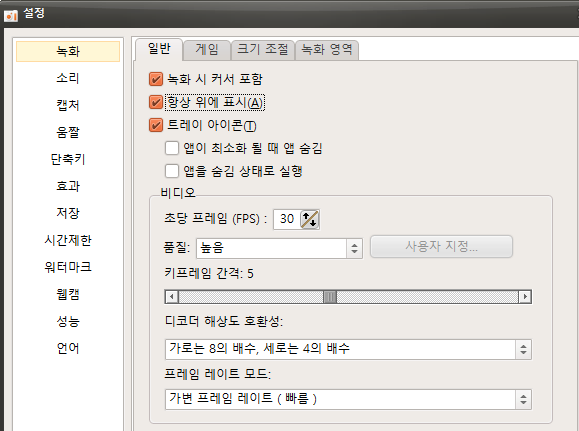Toggle 트레이 아이콘(T) checkbox
Image resolution: width=579 pixels, height=431 pixels.
(156, 125)
